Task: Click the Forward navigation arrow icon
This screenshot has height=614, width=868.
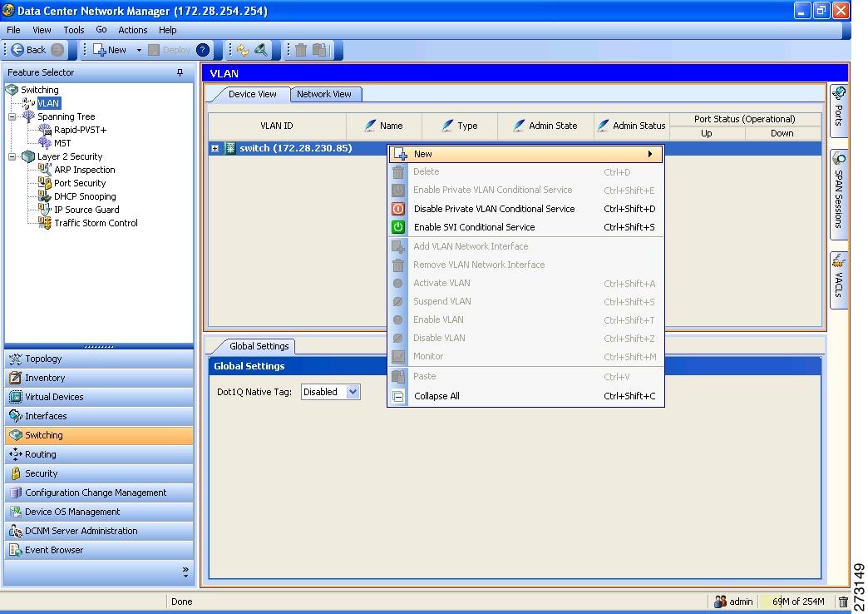Action: 57,50
